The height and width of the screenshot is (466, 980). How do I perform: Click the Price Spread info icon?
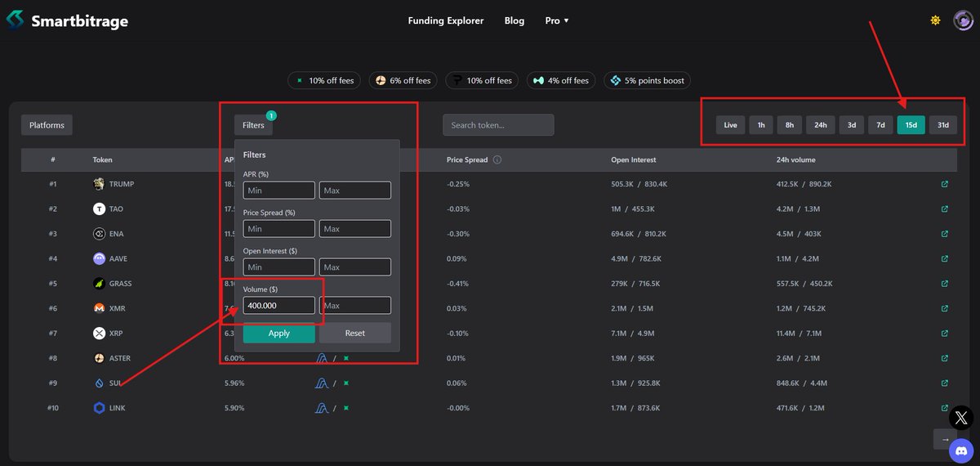pyautogui.click(x=497, y=159)
